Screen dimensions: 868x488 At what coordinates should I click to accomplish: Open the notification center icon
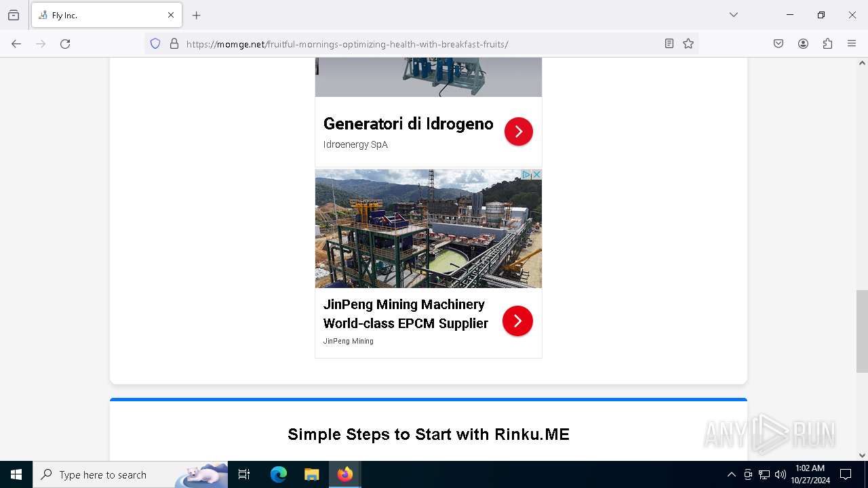tap(846, 474)
